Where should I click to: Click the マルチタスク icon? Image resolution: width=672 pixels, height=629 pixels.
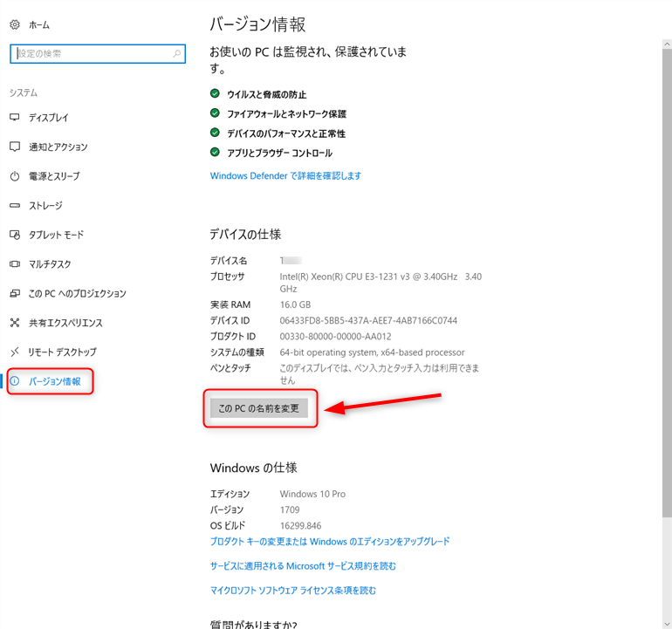click(x=15, y=264)
